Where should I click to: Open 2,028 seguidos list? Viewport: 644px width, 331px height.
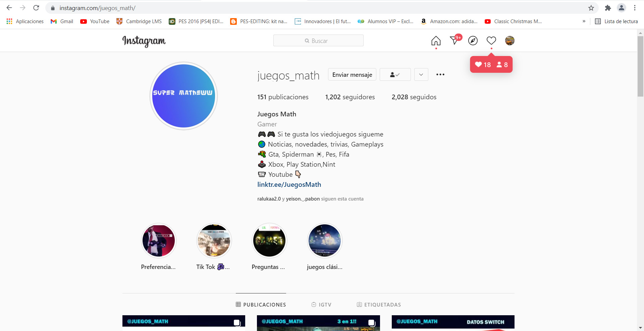click(414, 97)
